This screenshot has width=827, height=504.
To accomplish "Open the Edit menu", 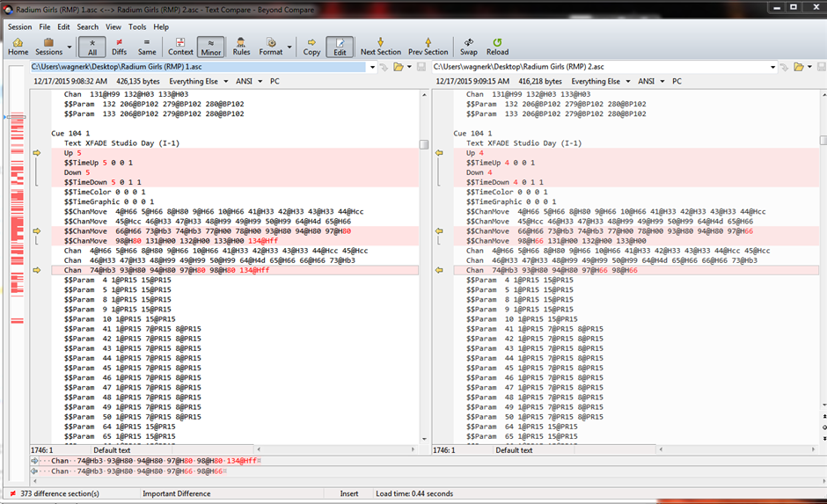I will pyautogui.click(x=64, y=27).
